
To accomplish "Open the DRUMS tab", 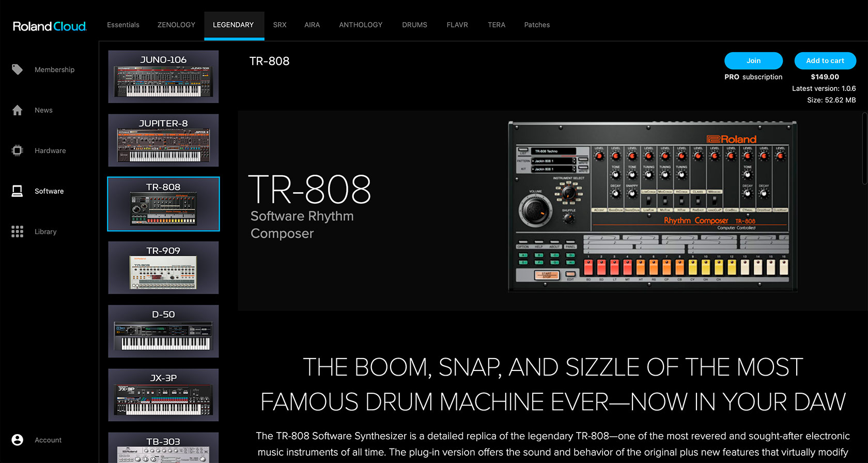I will [415, 25].
